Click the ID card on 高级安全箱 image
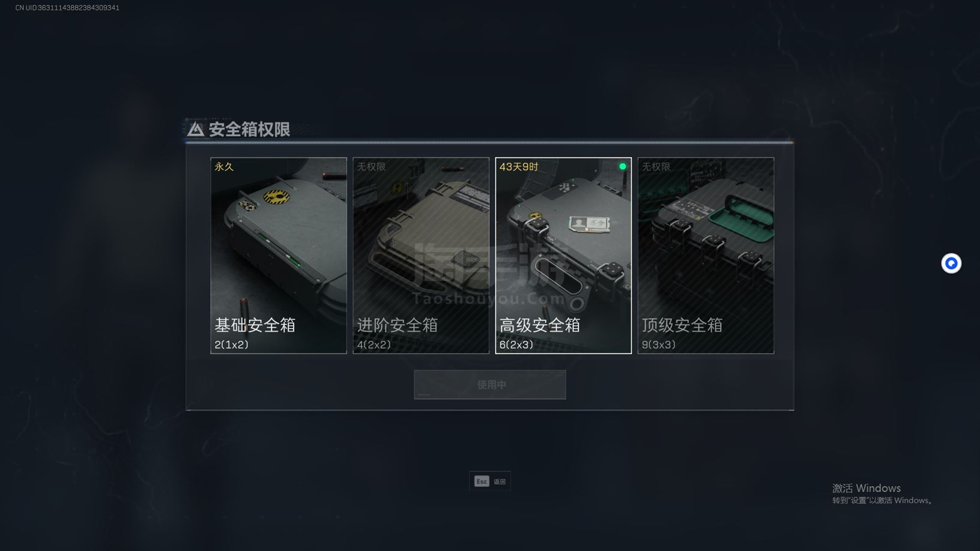The image size is (980, 551). pyautogui.click(x=590, y=225)
